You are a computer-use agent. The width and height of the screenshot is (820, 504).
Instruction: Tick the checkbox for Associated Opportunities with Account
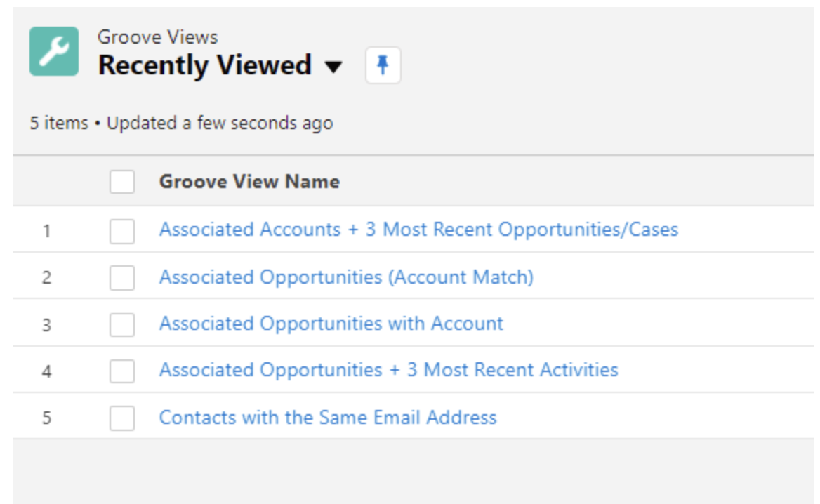[x=122, y=325]
